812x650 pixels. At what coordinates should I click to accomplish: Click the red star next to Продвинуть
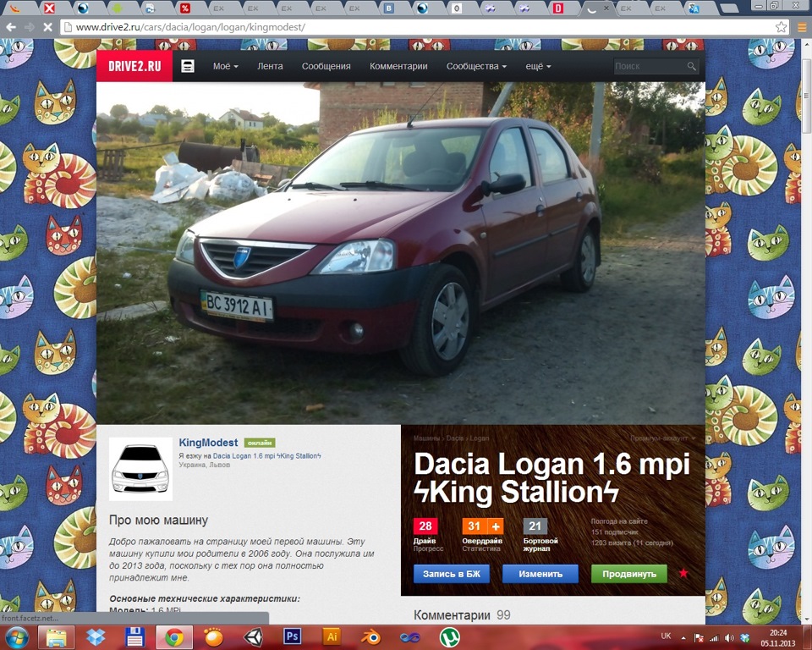point(683,573)
